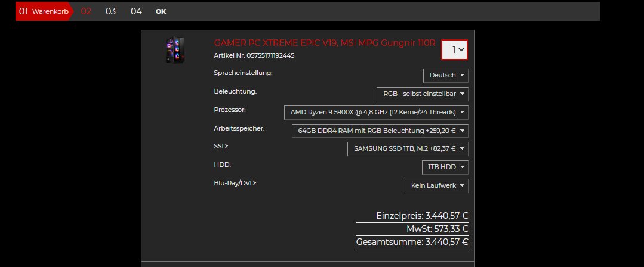Click the Artikel Nr. 05755171192445 text
This screenshot has width=644, height=267.
[254, 55]
